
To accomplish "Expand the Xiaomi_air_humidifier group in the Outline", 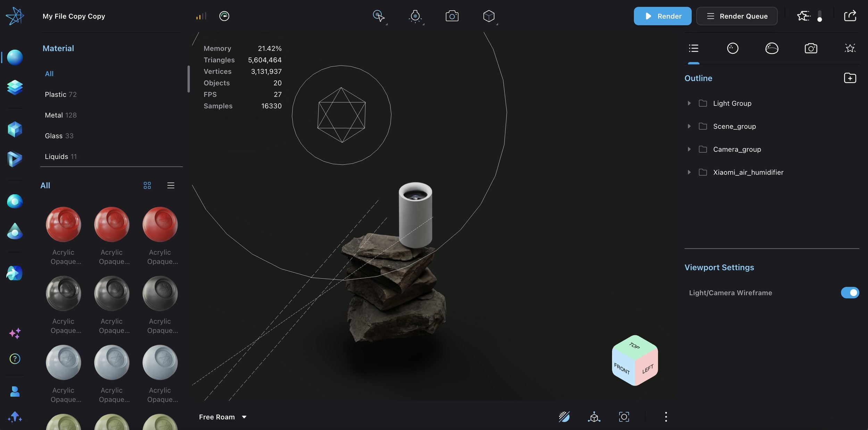I will 689,172.
